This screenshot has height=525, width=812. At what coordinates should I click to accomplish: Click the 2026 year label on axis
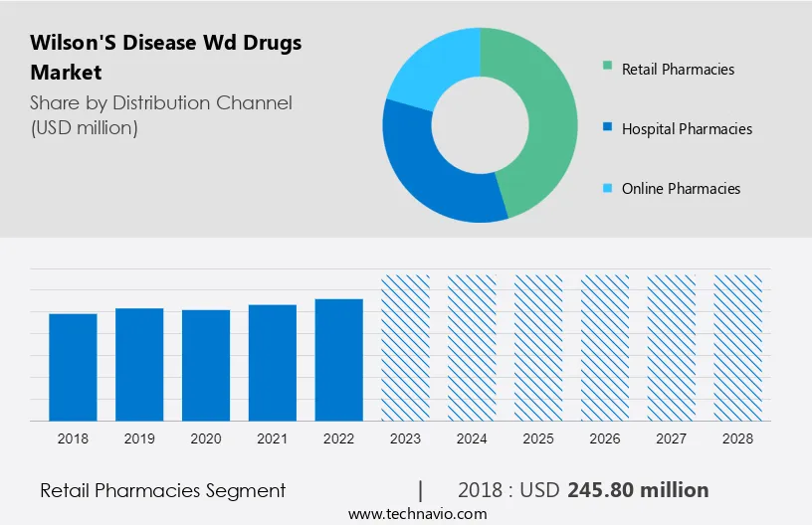[605, 437]
